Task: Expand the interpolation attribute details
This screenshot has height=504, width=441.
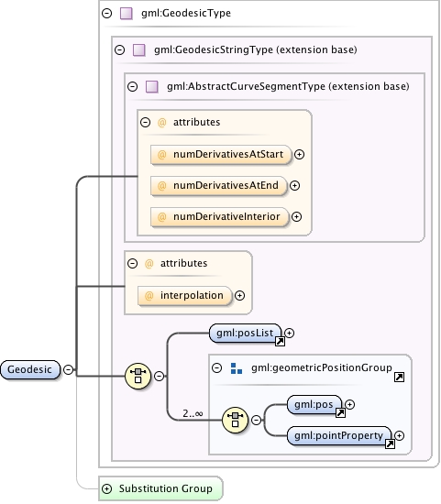Action: [x=239, y=296]
